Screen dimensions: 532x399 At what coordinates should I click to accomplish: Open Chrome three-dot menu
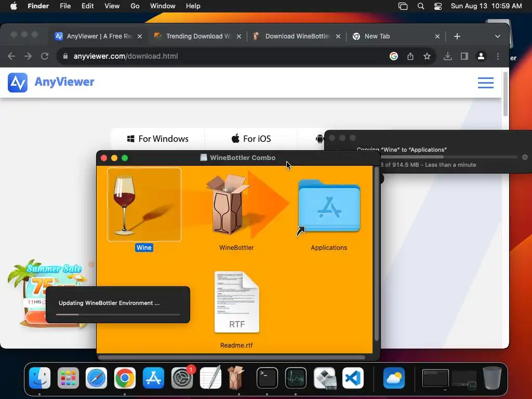pos(498,56)
